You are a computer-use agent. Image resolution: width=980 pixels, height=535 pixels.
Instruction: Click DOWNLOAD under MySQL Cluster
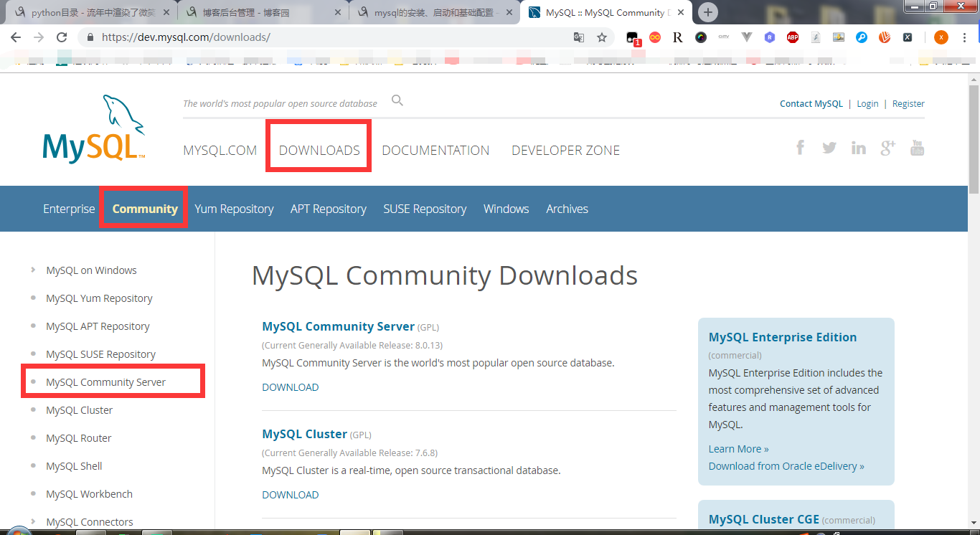290,495
